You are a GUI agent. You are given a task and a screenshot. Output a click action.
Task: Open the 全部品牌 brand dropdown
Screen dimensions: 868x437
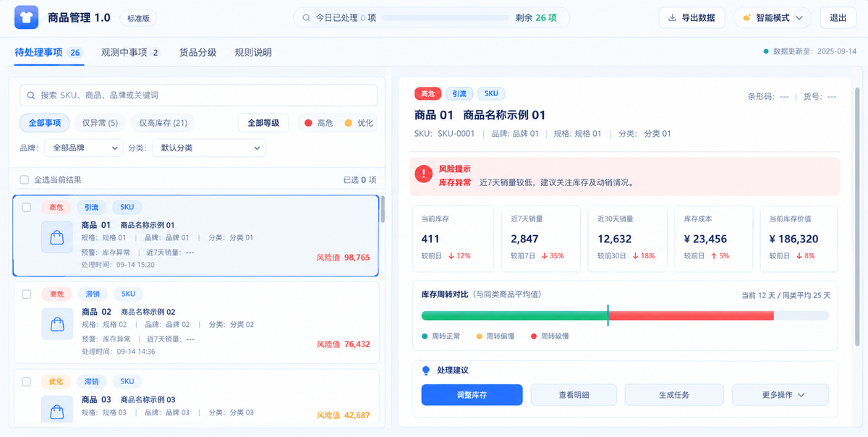click(x=84, y=148)
